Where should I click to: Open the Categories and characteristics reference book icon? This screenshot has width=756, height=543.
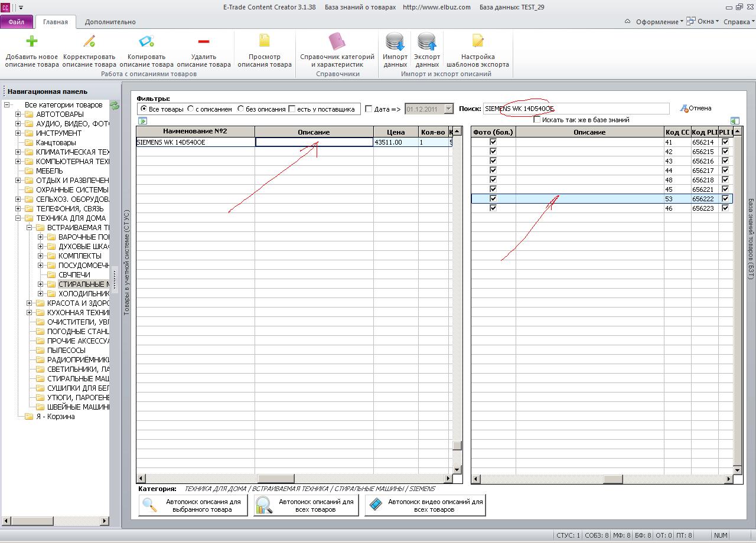[337, 41]
